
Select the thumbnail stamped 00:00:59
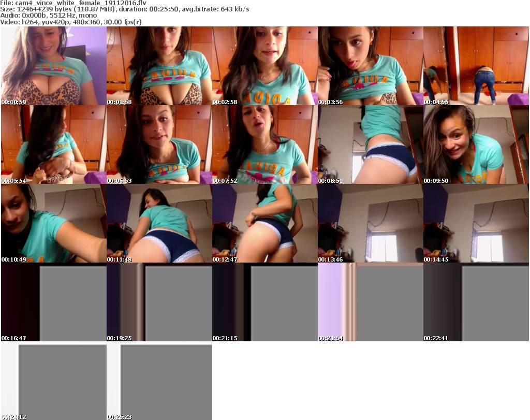point(54,66)
